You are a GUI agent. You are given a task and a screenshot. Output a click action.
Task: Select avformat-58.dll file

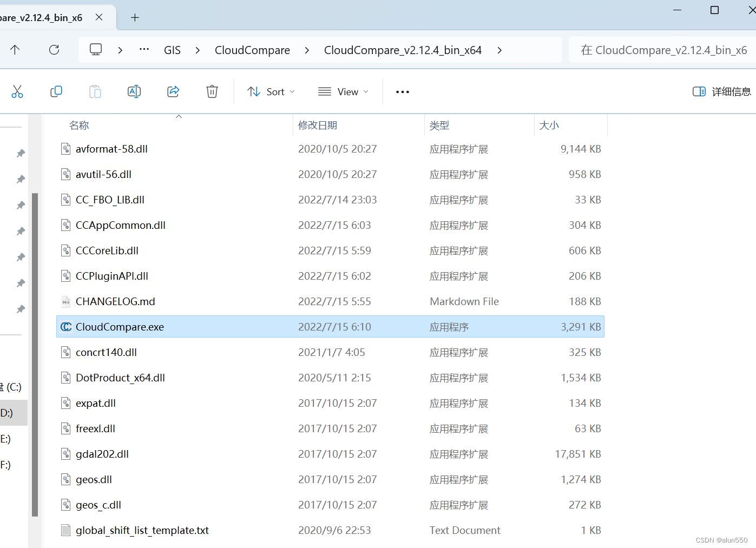click(x=330, y=149)
